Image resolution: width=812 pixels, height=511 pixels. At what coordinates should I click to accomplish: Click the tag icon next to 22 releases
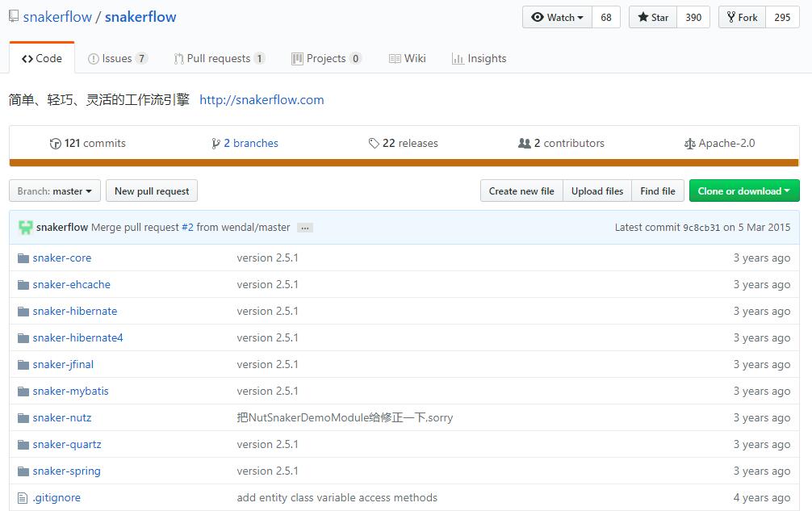click(x=374, y=144)
